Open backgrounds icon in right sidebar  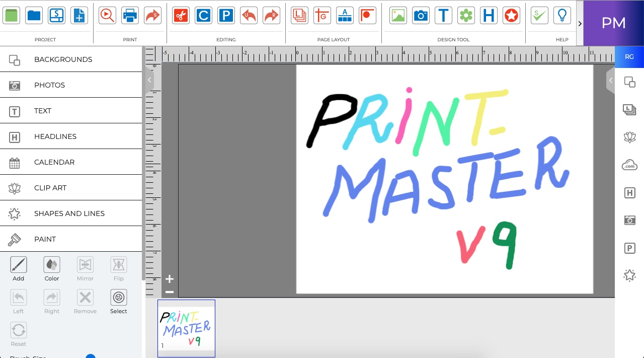[629, 82]
